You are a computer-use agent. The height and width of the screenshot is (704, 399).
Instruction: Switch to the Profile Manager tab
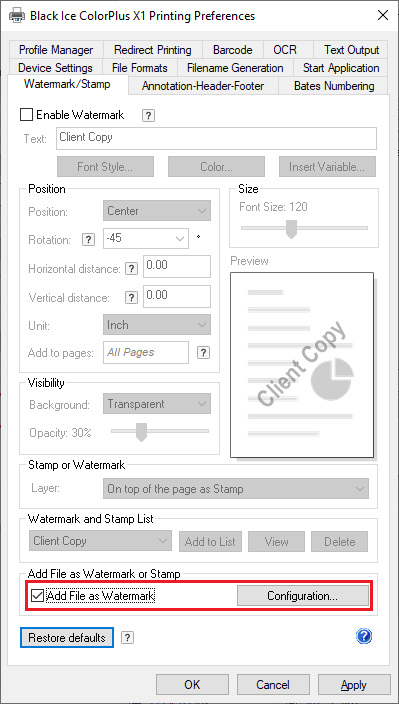(56, 50)
